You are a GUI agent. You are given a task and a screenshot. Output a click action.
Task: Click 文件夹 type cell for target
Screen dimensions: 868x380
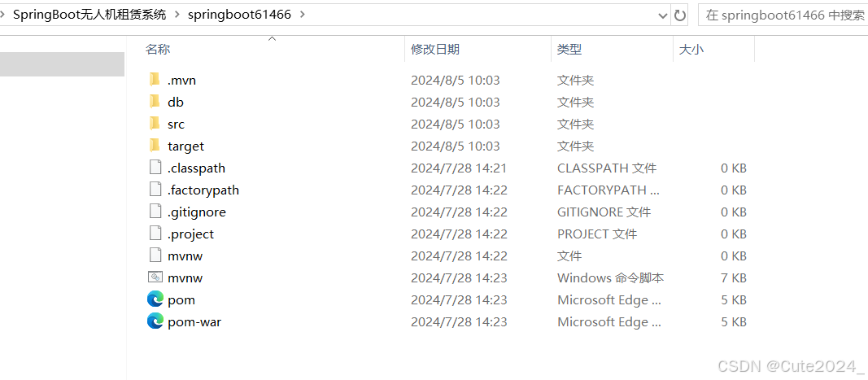(x=575, y=146)
